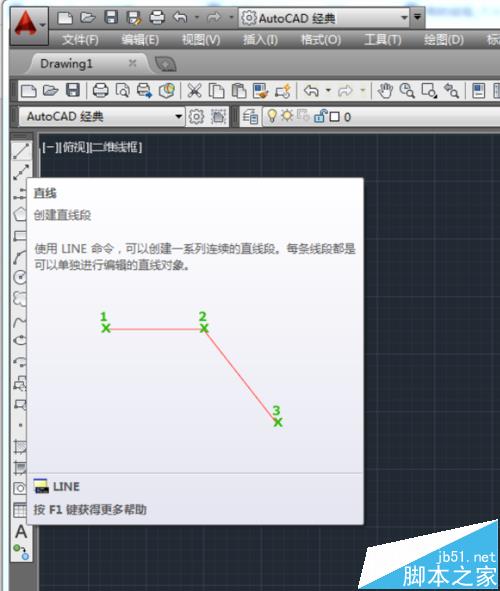Viewport: 500px width, 591px height.
Task: Click Undo arrow in the standard toolbar
Action: click(312, 91)
